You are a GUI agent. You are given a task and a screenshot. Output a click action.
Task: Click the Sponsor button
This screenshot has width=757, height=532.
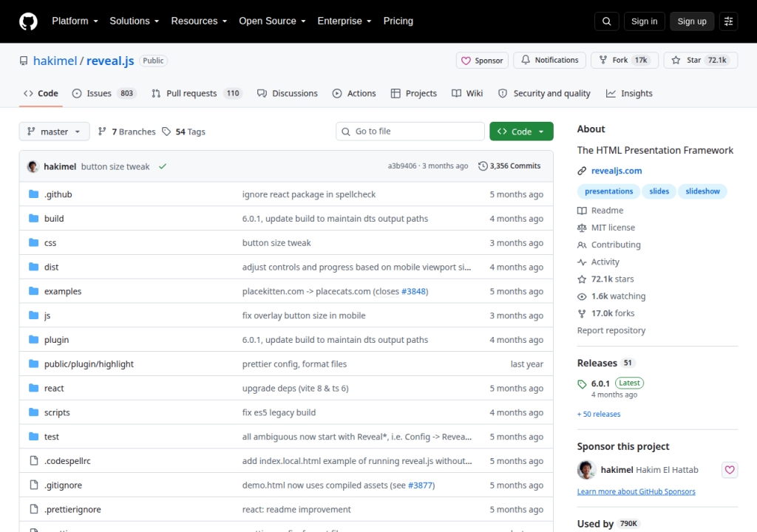482,61
